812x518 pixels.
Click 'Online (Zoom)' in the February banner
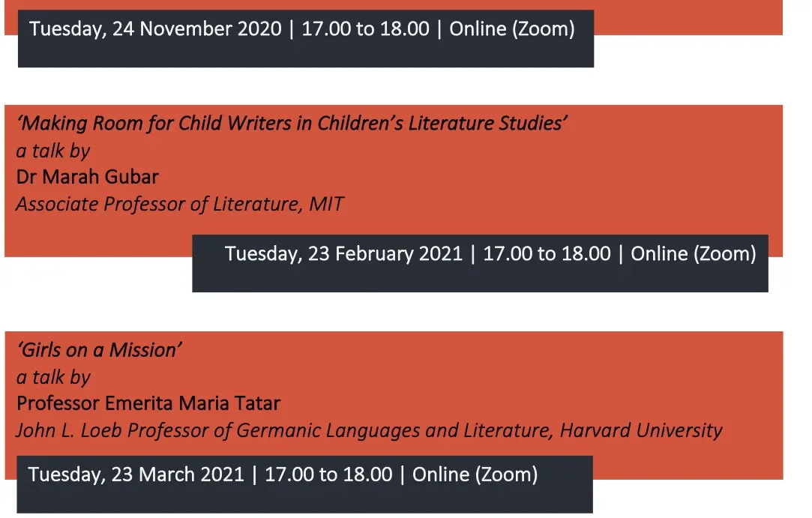[x=694, y=254]
